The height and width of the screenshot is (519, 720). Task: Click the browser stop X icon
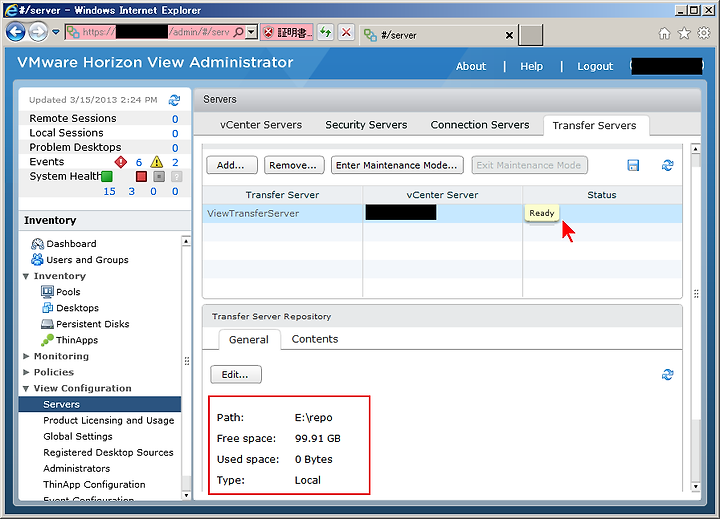coord(346,32)
